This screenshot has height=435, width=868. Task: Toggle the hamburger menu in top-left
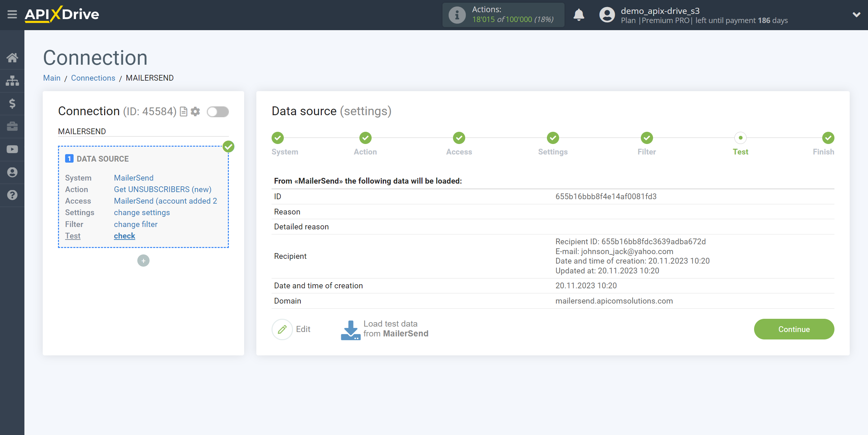pyautogui.click(x=12, y=15)
